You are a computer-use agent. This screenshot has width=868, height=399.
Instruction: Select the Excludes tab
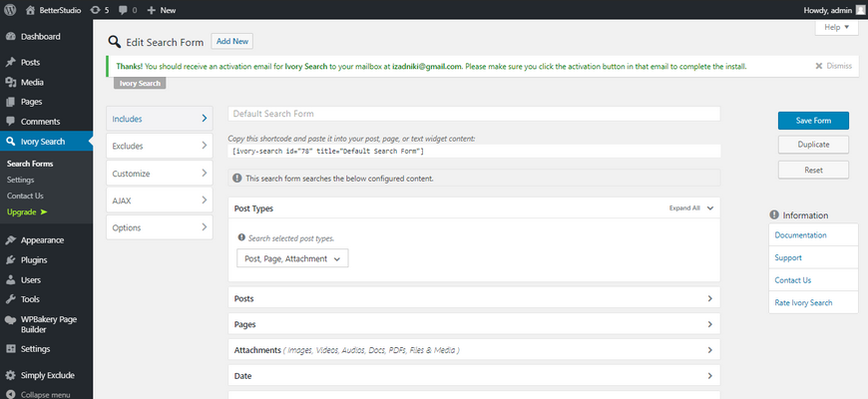tap(160, 146)
